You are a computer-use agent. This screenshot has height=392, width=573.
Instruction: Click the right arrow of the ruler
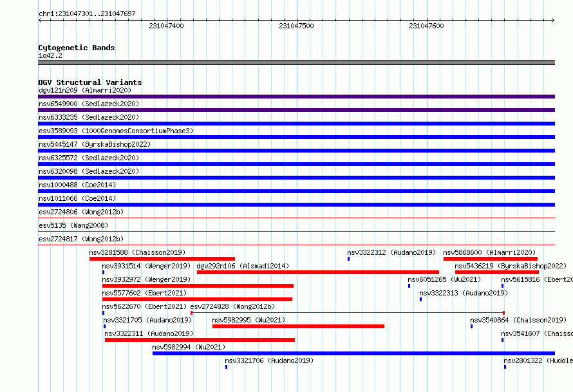point(552,20)
